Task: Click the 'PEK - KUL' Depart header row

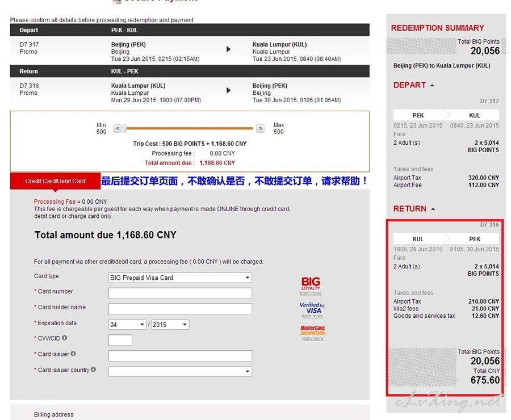Action: 190,30
